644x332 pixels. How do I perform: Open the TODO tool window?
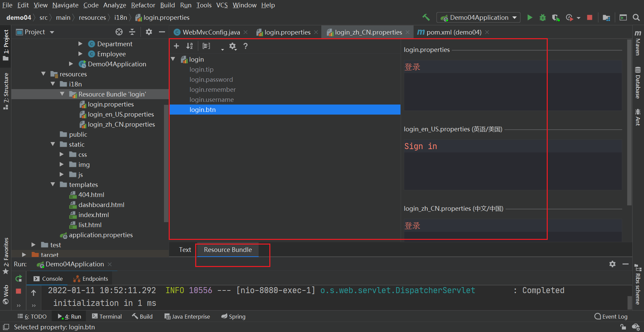(32, 317)
